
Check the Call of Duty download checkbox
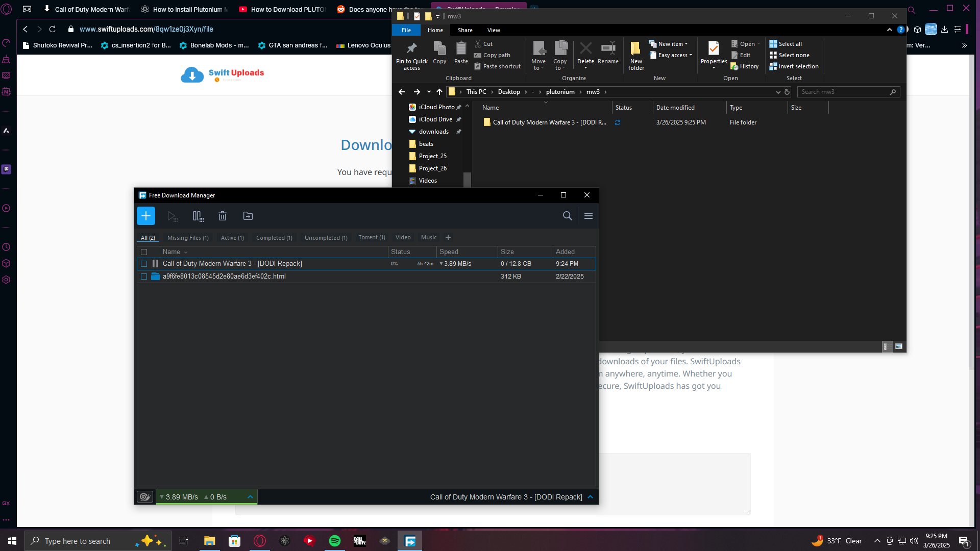tap(144, 264)
